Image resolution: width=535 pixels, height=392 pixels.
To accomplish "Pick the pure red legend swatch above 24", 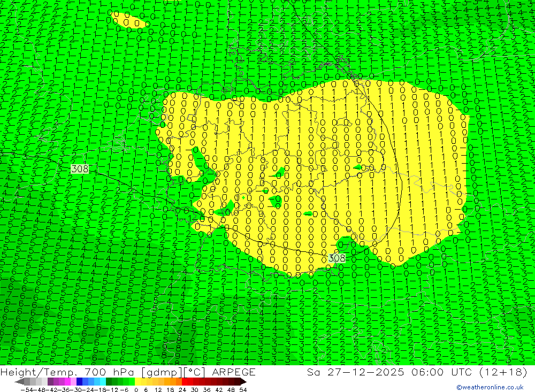I will 185,382.
